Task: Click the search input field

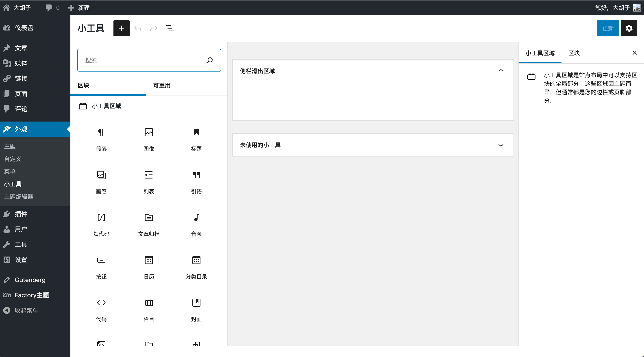Action: (x=149, y=61)
